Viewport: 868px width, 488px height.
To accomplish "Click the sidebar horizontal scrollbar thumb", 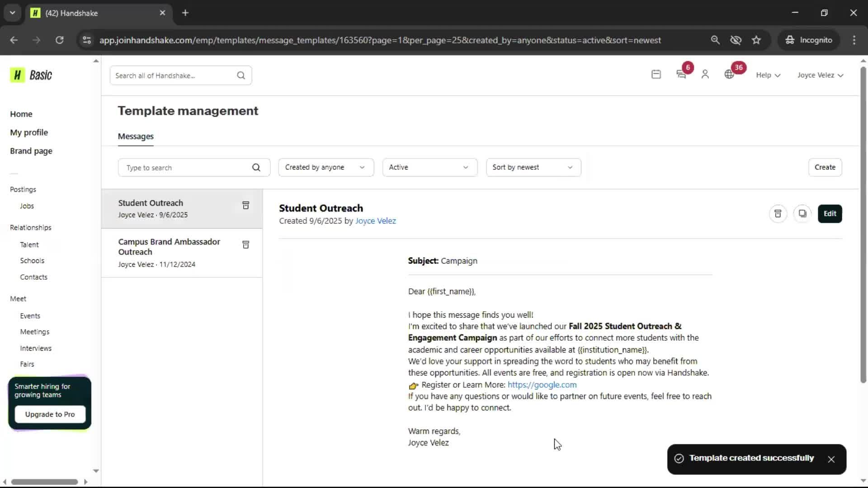I will point(44,482).
